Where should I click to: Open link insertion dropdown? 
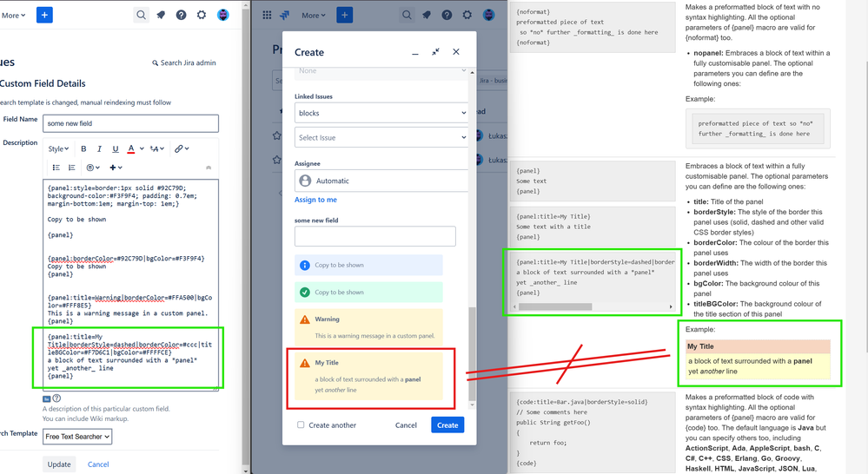click(182, 148)
